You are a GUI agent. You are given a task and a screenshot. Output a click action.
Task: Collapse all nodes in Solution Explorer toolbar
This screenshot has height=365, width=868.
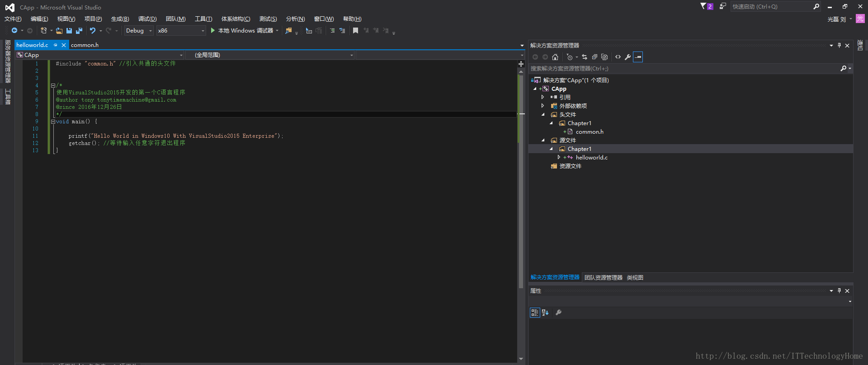pos(594,57)
